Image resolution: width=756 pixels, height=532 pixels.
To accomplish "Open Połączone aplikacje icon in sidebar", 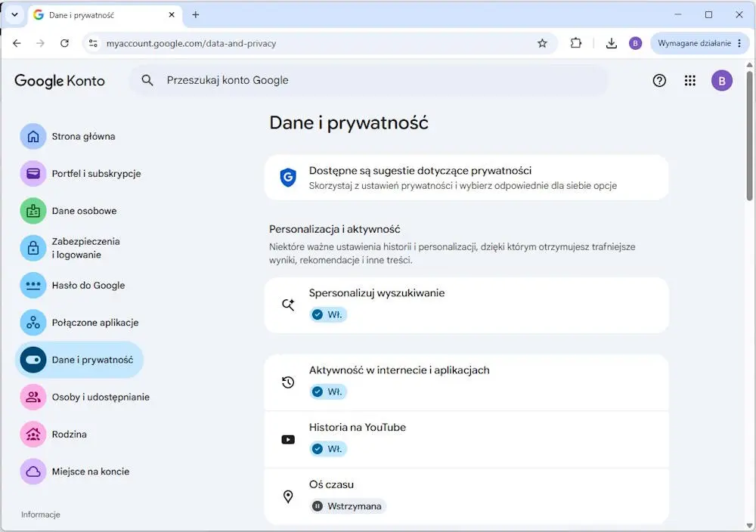I will pos(33,323).
